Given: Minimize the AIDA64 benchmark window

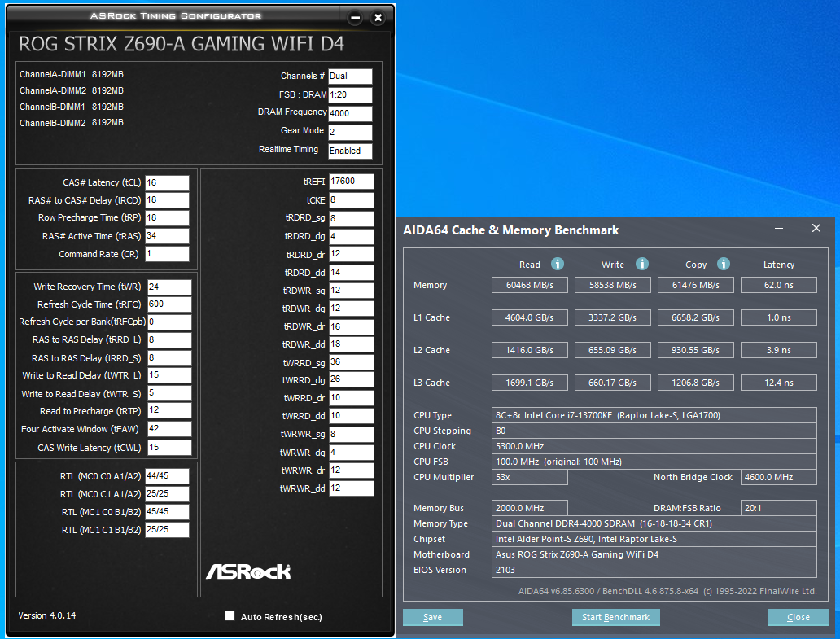Looking at the screenshot, I should [x=779, y=229].
